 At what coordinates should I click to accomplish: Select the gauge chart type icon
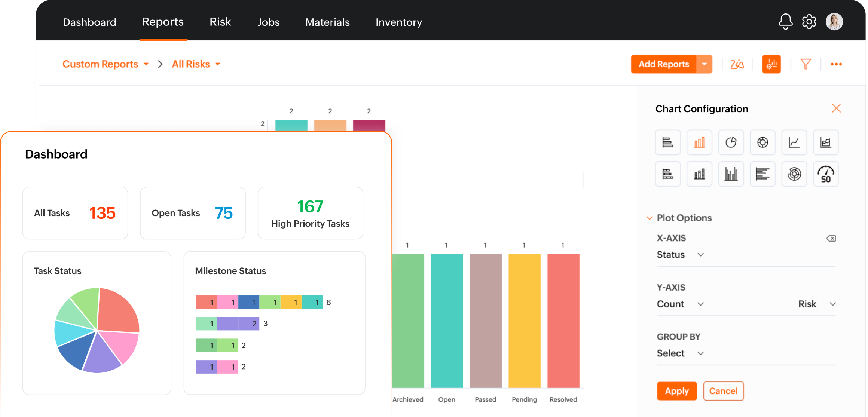tap(826, 174)
